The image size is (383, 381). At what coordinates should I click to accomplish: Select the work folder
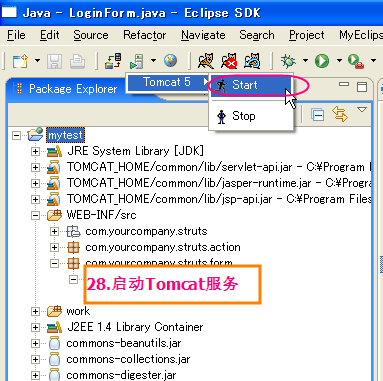pyautogui.click(x=78, y=311)
